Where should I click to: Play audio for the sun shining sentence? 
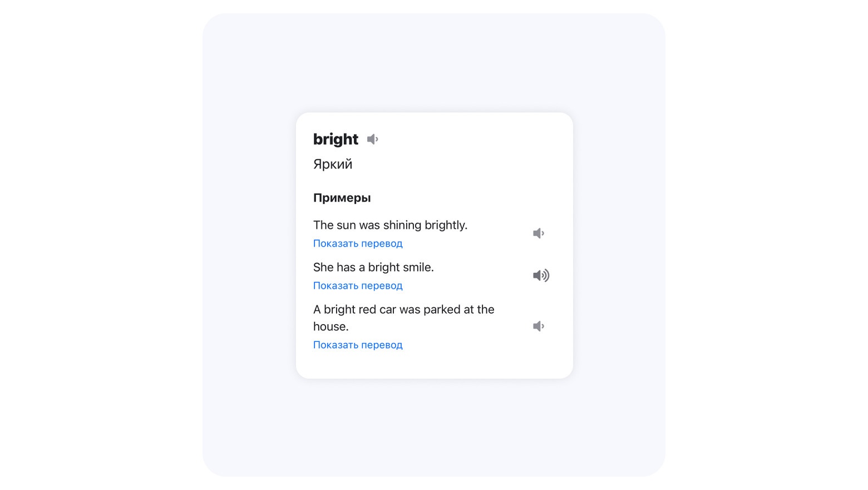point(538,233)
